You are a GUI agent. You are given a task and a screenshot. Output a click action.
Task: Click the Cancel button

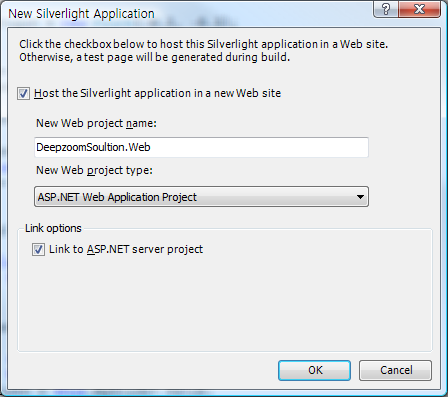(x=395, y=370)
